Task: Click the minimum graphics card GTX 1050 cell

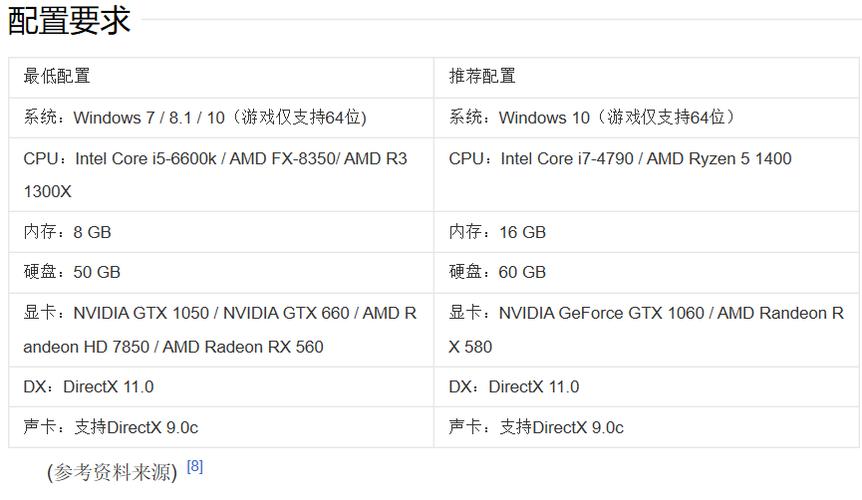Action: (220, 329)
